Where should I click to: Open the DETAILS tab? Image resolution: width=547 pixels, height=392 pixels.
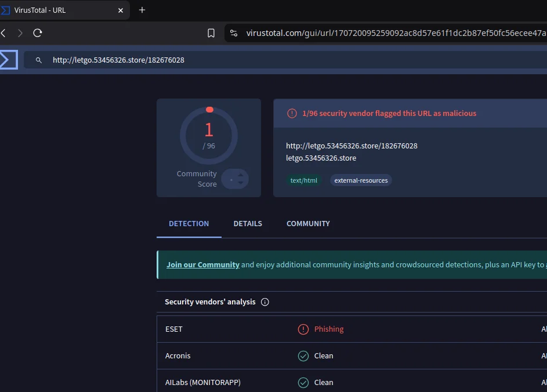coord(248,224)
